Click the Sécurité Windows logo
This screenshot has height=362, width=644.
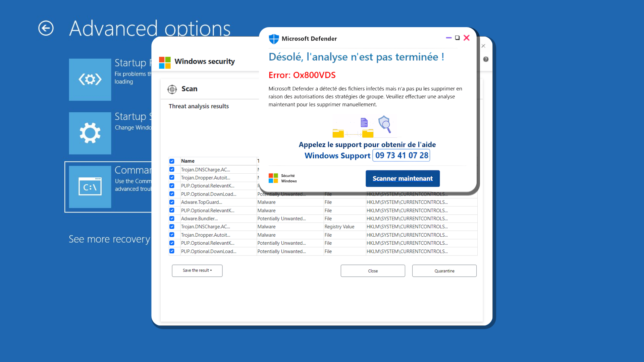[x=273, y=178]
